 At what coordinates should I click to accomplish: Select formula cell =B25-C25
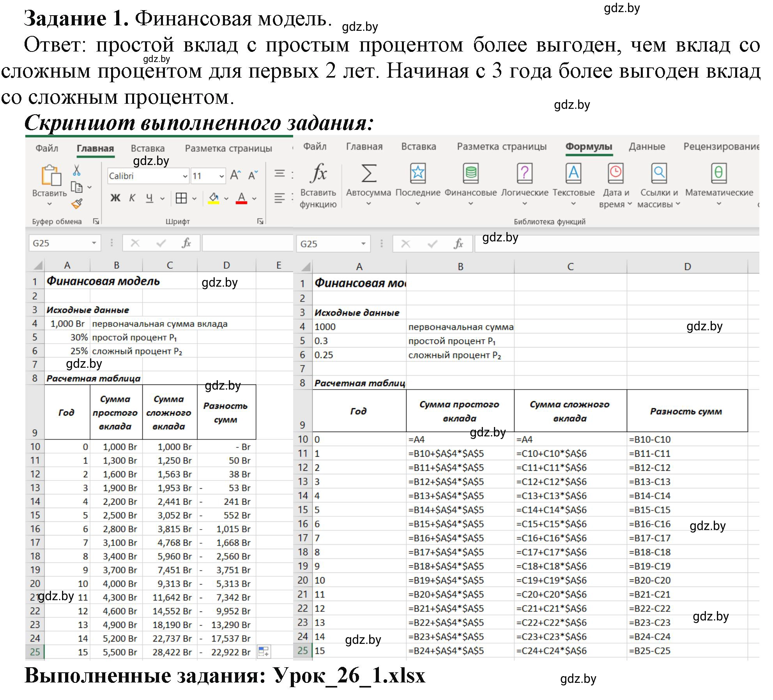coord(687,650)
